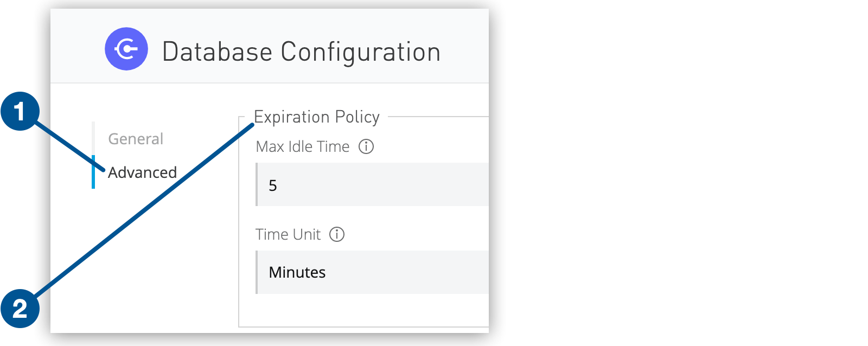Click the Max Idle Time label text
This screenshot has height=346, width=868.
[303, 146]
